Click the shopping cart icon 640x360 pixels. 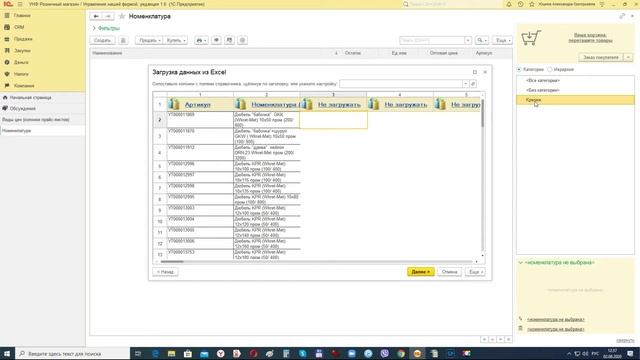[x=531, y=38]
